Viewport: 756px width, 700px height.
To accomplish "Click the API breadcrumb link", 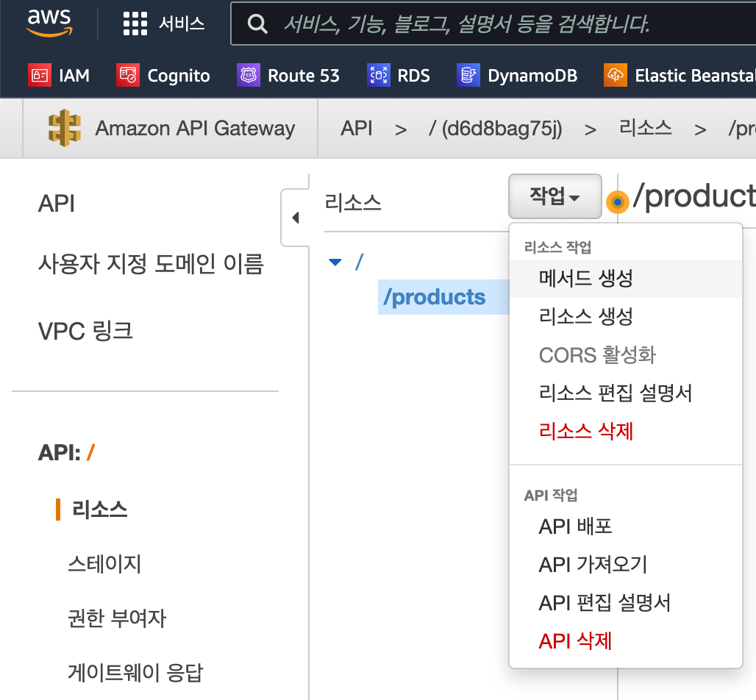I will coord(356,128).
